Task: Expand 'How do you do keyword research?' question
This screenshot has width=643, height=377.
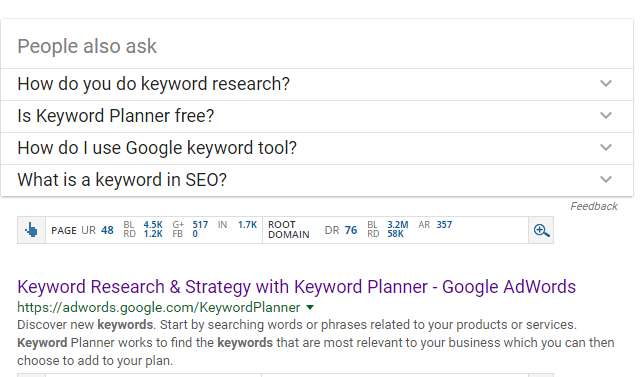Action: (317, 84)
